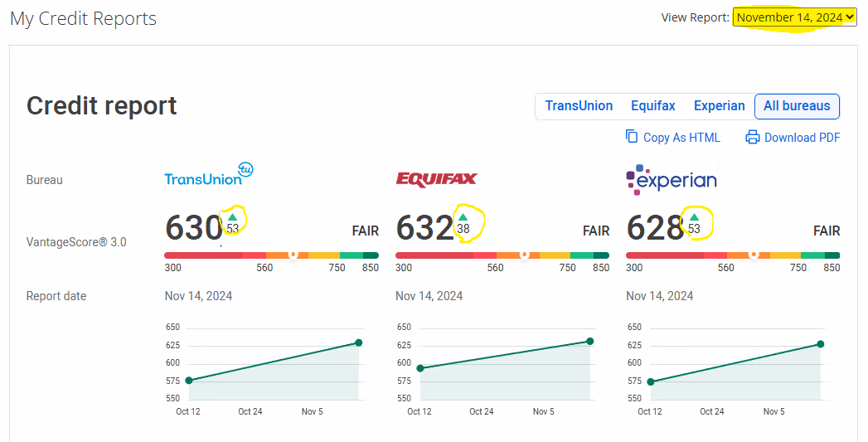Click the Download PDF link
Image resolution: width=868 pixels, height=442 pixels.
(802, 138)
